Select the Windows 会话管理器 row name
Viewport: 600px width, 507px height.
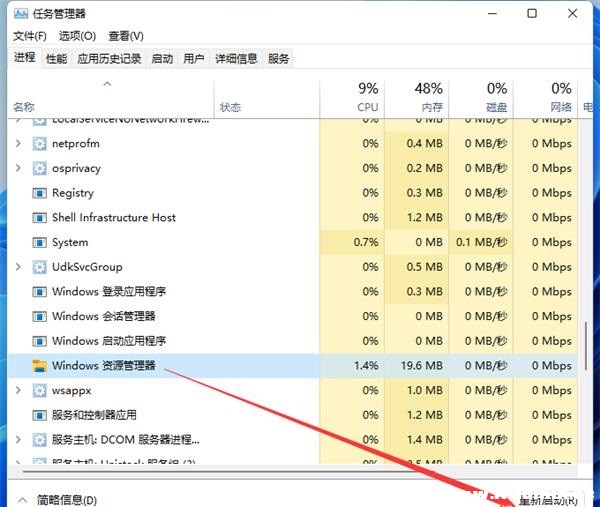tap(104, 316)
